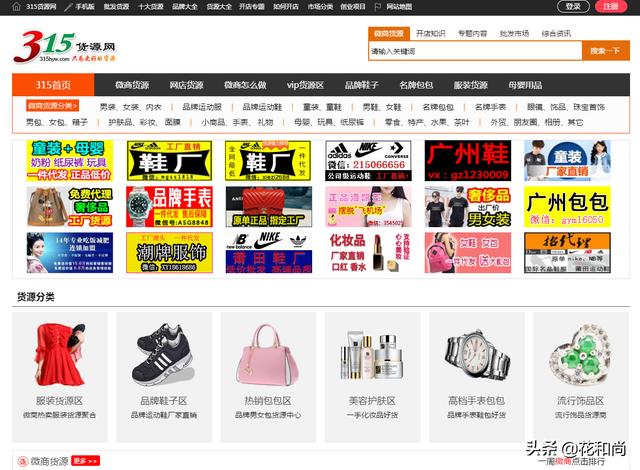Click the red 更多>> button

click(85, 461)
